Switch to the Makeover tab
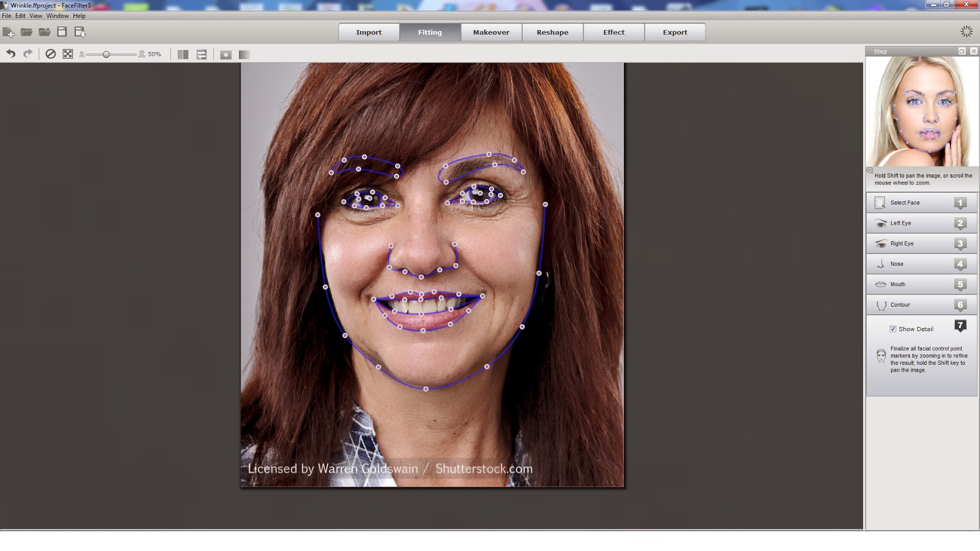 click(x=491, y=32)
